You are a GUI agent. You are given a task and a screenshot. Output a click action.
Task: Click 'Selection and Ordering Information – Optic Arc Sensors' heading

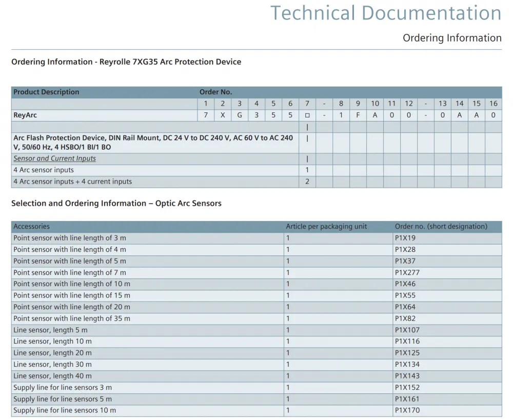(x=116, y=203)
